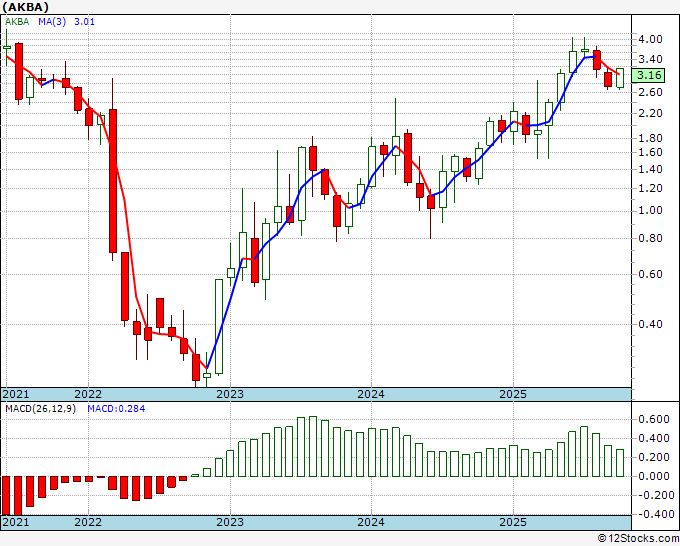Click the 0.40 price axis label
Screen dimensions: 680x546
click(x=650, y=324)
